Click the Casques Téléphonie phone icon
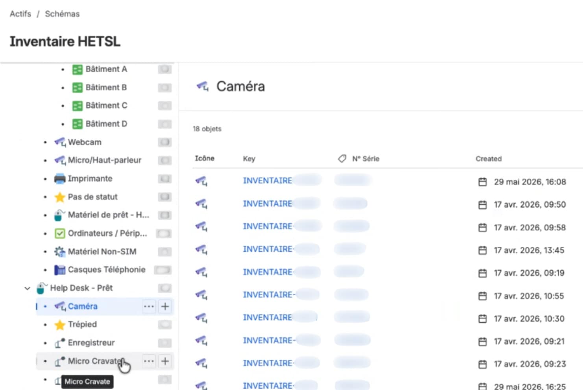 tap(60, 270)
